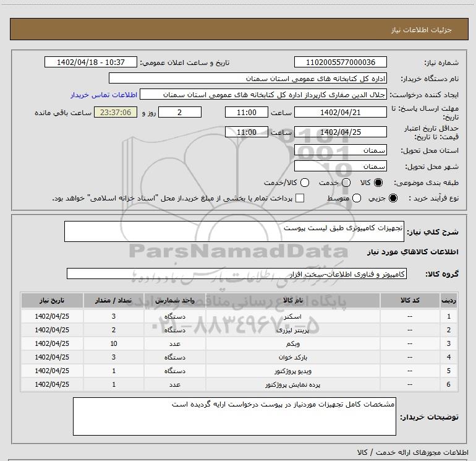
Task: Click the اطلاعات مجوزهای ارائه خدمت / کالا heading
Action: 412,452
